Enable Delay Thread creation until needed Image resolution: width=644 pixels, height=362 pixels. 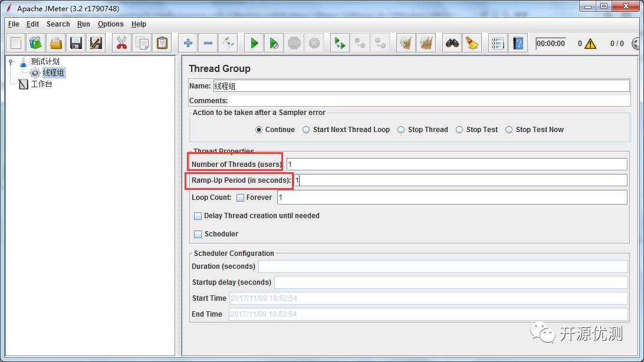pos(198,216)
